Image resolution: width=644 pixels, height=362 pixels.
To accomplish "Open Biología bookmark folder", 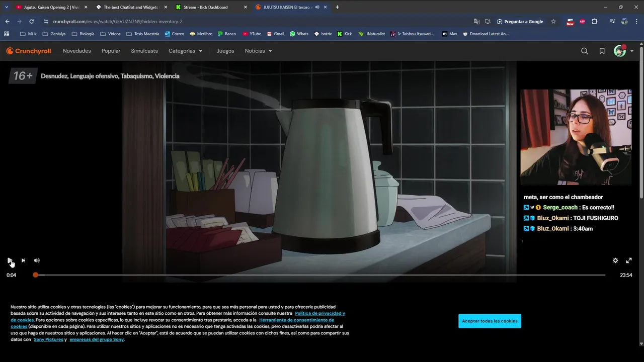I will 83,34.
